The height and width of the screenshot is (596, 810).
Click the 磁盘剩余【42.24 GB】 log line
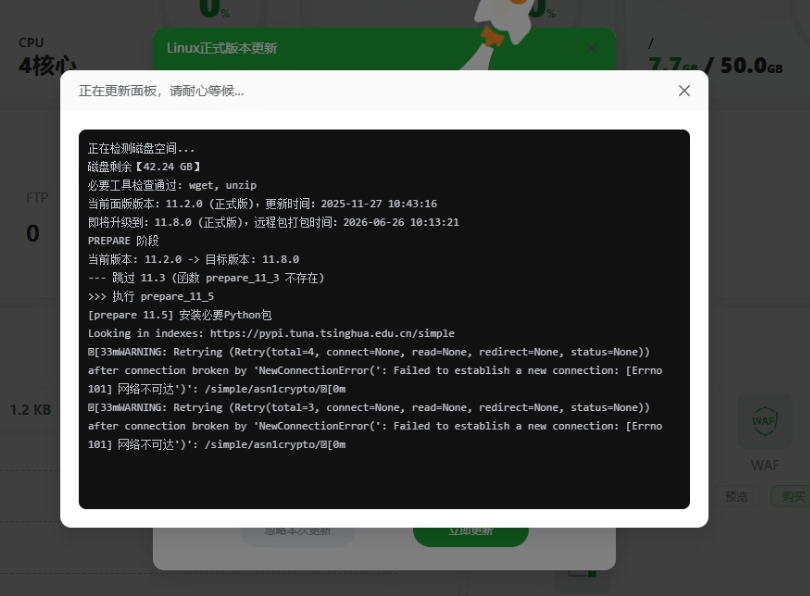point(144,167)
